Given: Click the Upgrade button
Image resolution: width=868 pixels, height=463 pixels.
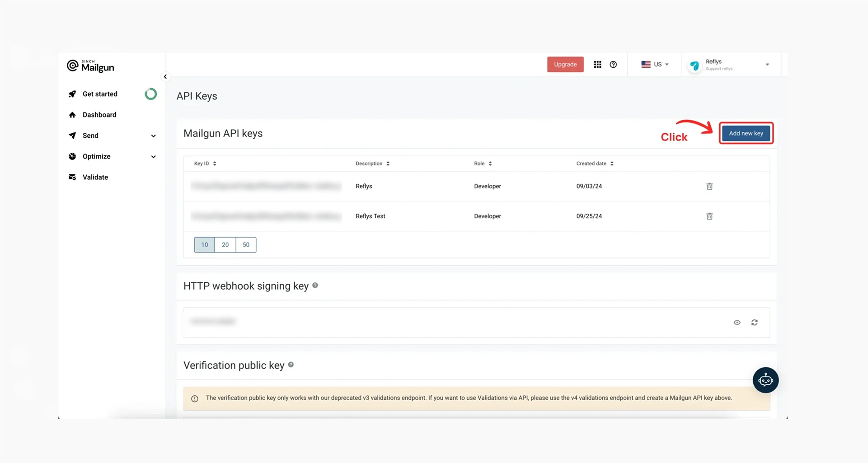Looking at the screenshot, I should coord(565,65).
